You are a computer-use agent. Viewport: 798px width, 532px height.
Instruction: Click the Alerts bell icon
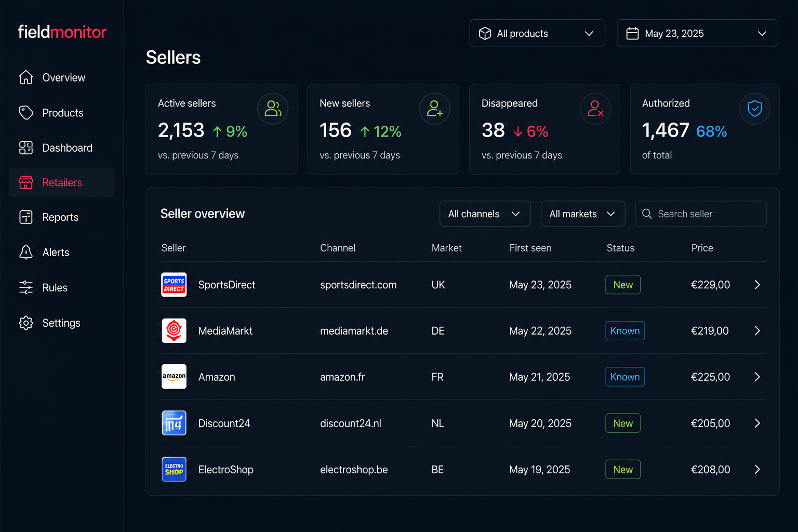click(26, 252)
